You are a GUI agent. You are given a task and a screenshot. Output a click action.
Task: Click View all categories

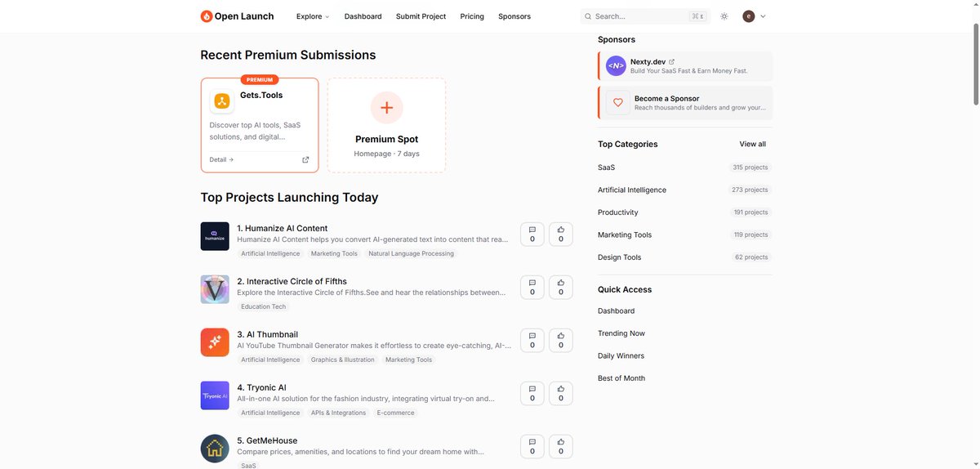click(x=753, y=144)
